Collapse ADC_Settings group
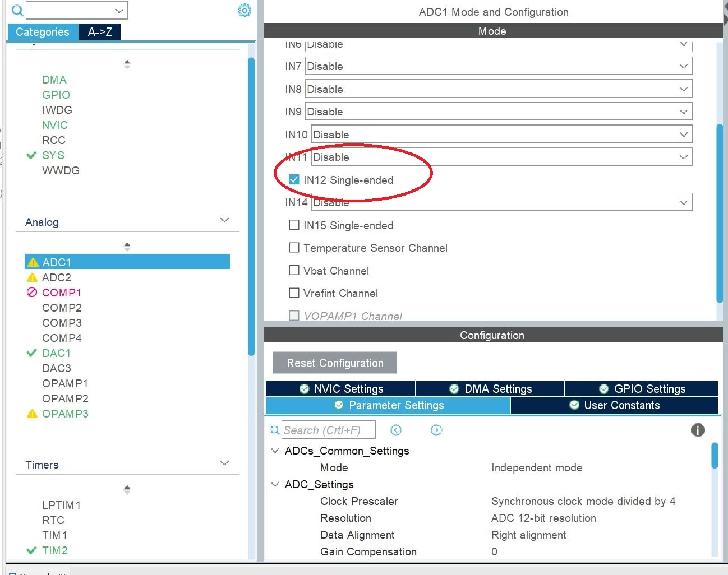This screenshot has width=728, height=575. click(x=275, y=484)
